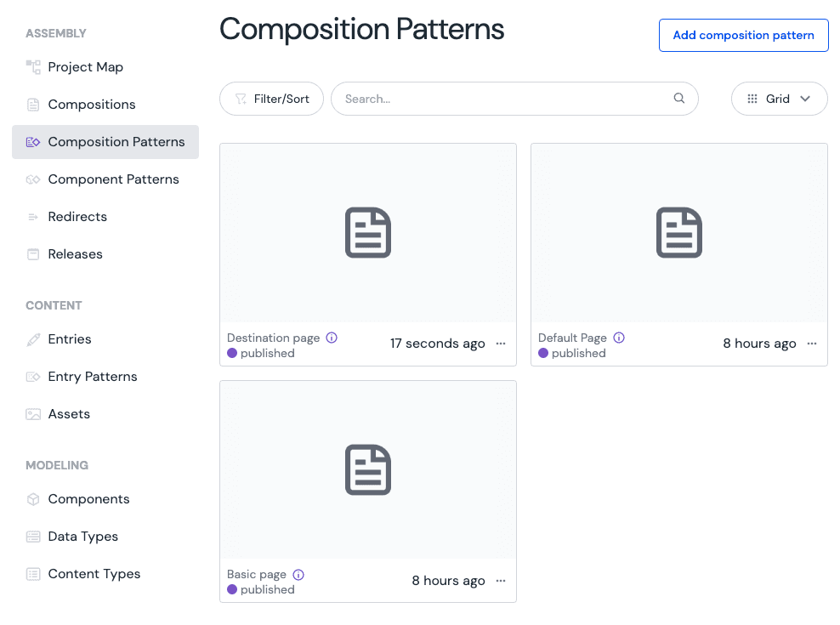
Task: Open the Grid view dropdown
Action: pyautogui.click(x=779, y=99)
